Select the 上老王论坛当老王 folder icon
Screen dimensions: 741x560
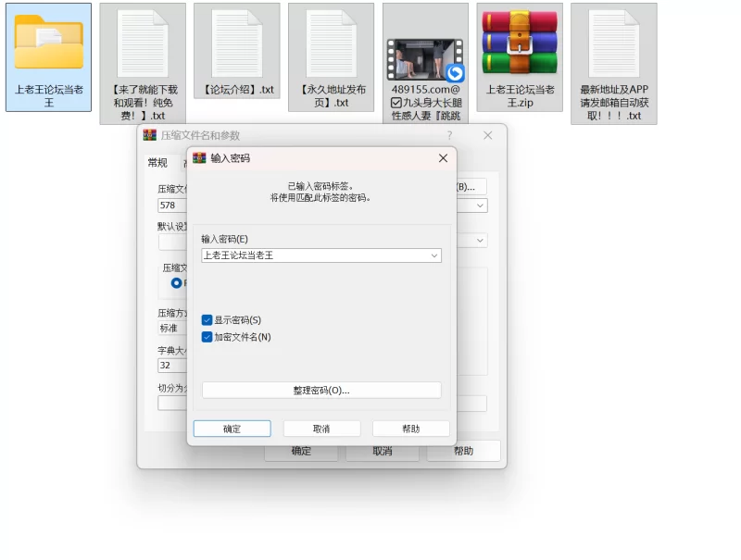coord(49,43)
